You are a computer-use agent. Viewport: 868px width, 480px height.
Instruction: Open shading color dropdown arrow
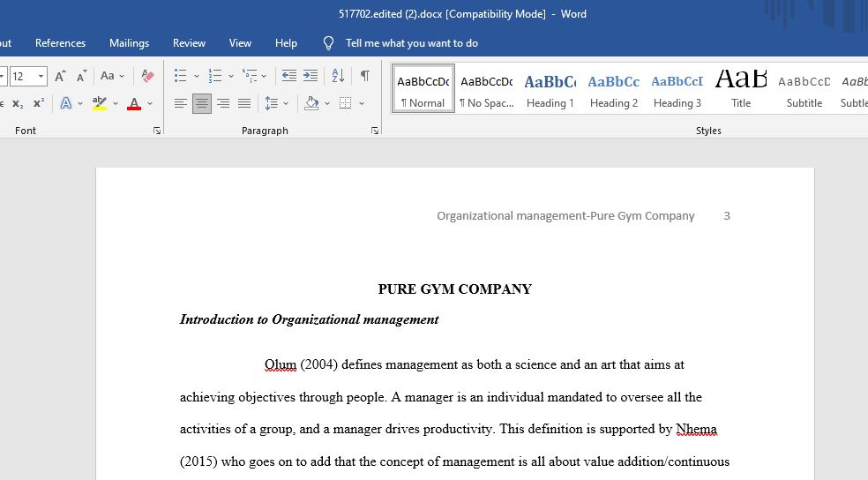327,103
